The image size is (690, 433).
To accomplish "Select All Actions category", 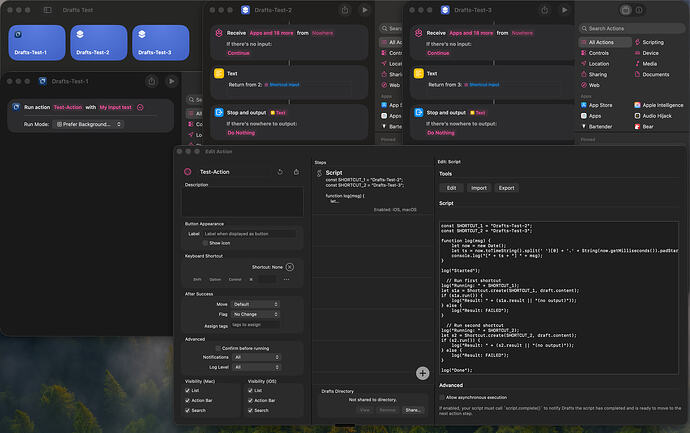I will 602,42.
